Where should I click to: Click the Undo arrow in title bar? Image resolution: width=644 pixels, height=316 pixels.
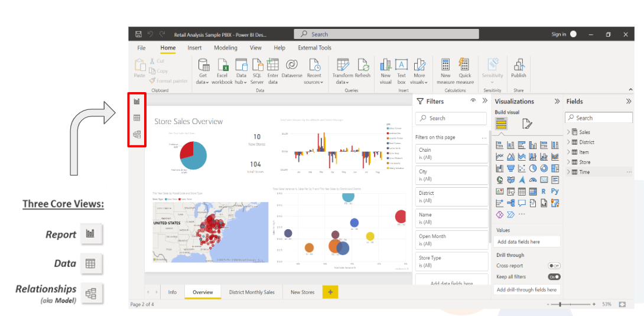(150, 34)
